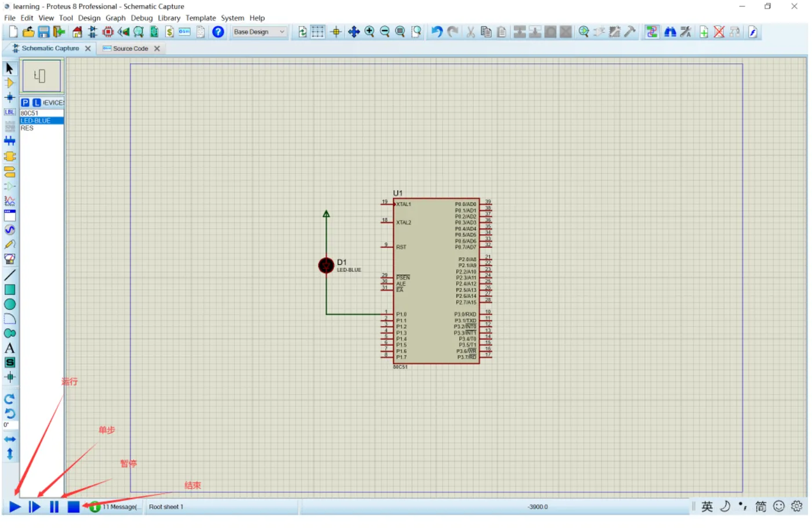The image size is (812, 528).
Task: Click the Stop simulation button
Action: [73, 507]
